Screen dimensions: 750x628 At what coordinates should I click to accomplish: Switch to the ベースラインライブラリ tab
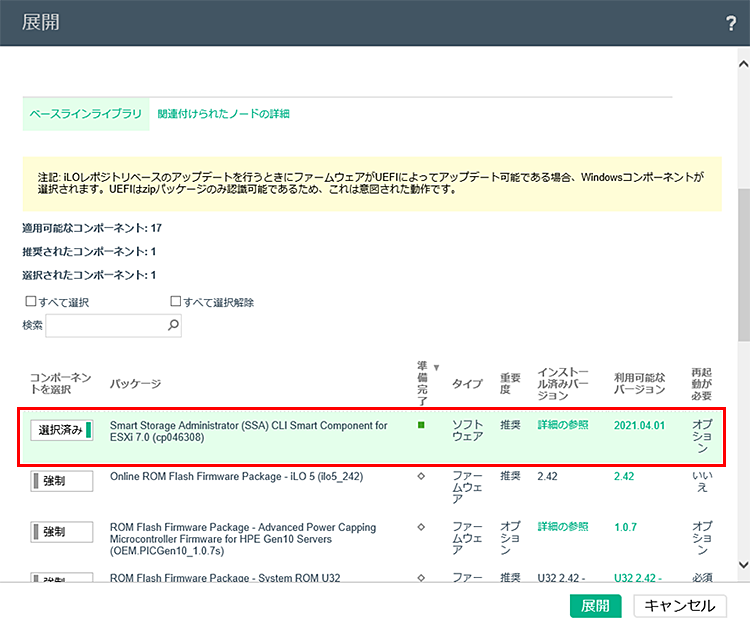[86, 114]
